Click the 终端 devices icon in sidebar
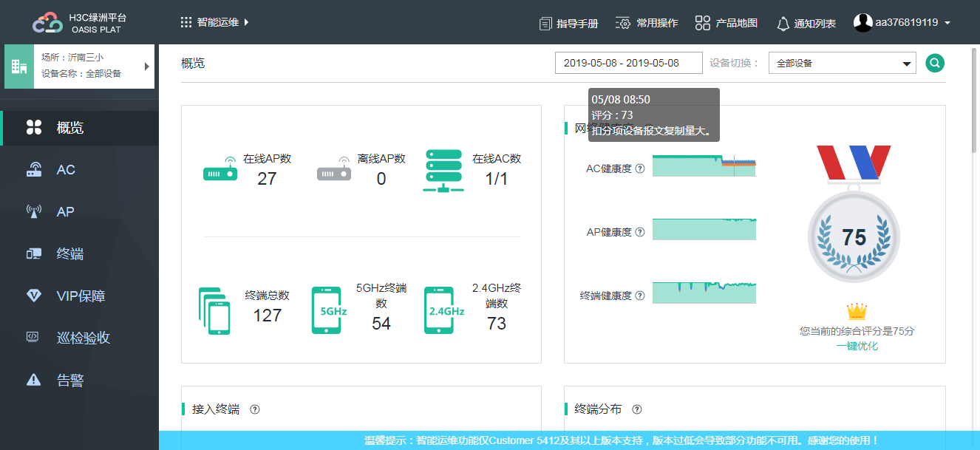The image size is (980, 450). tap(34, 254)
